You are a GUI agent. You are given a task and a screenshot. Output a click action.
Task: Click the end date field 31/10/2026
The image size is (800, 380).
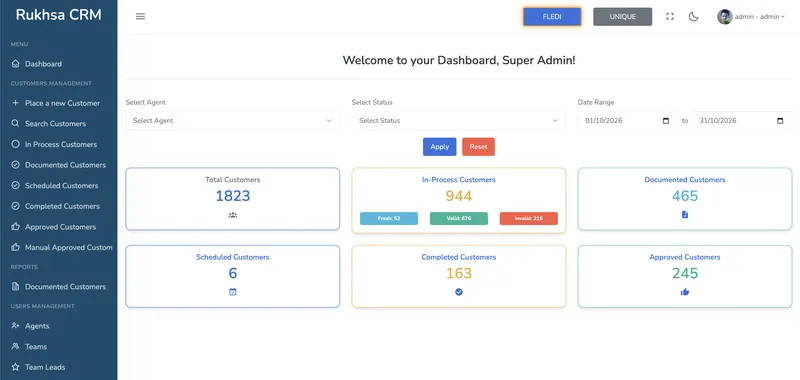742,121
